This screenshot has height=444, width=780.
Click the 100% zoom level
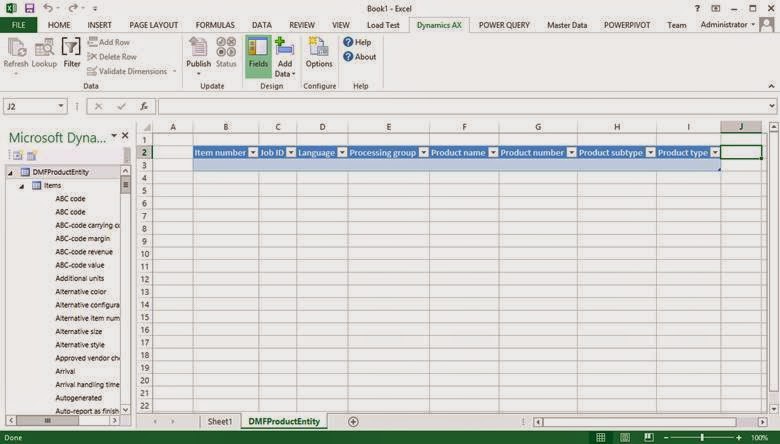[759, 438]
